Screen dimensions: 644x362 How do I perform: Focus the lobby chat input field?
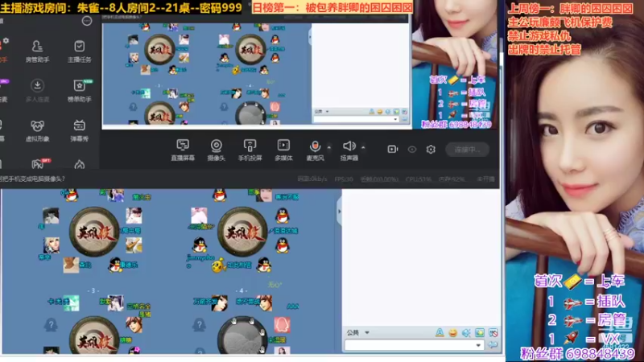[x=409, y=346]
